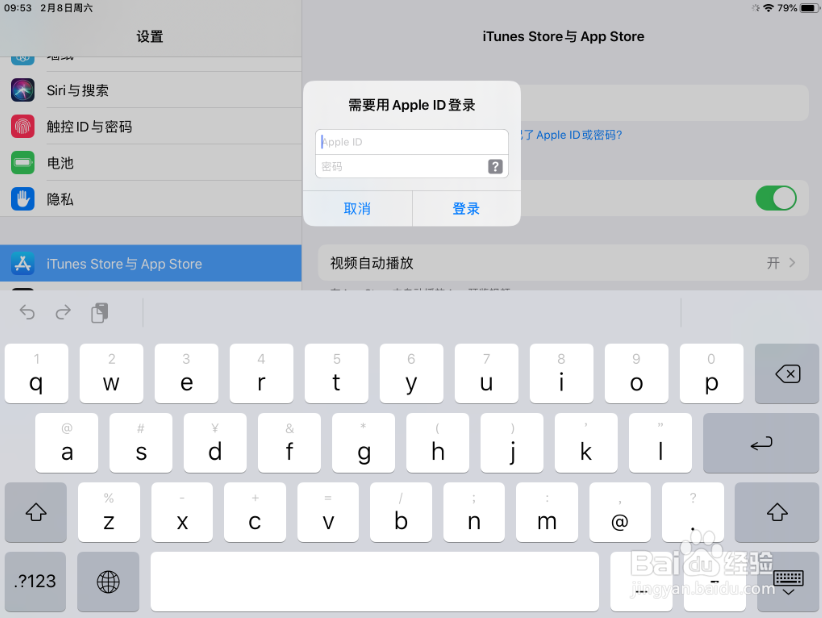Dismiss the keyboard with the bottom-right key
The width and height of the screenshot is (822, 618).
point(788,582)
